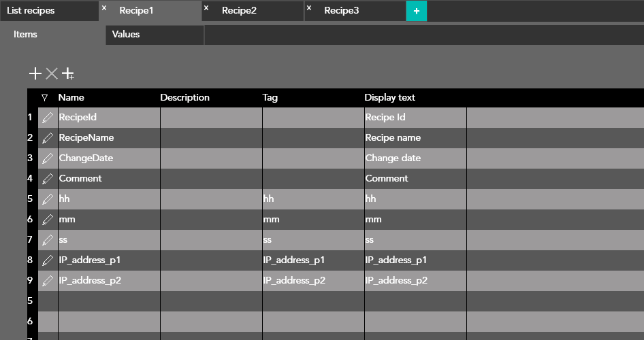Image resolution: width=644 pixels, height=340 pixels.
Task: Click the Display text column header
Action: (x=389, y=98)
